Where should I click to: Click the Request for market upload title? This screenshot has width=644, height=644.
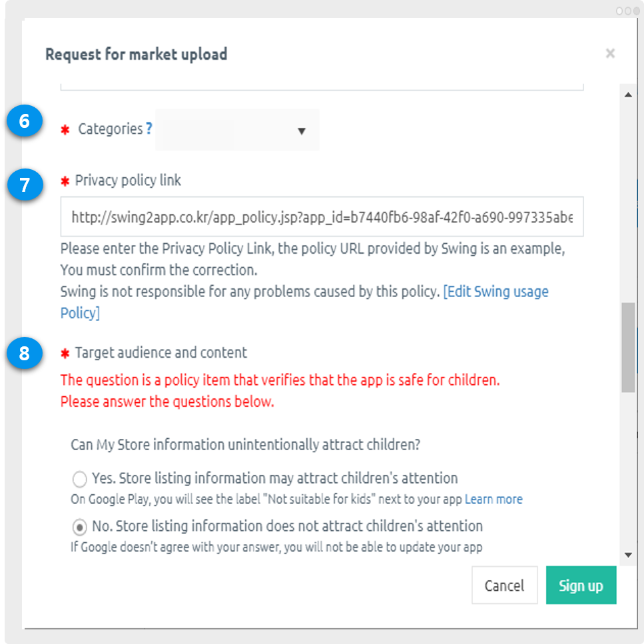(136, 54)
